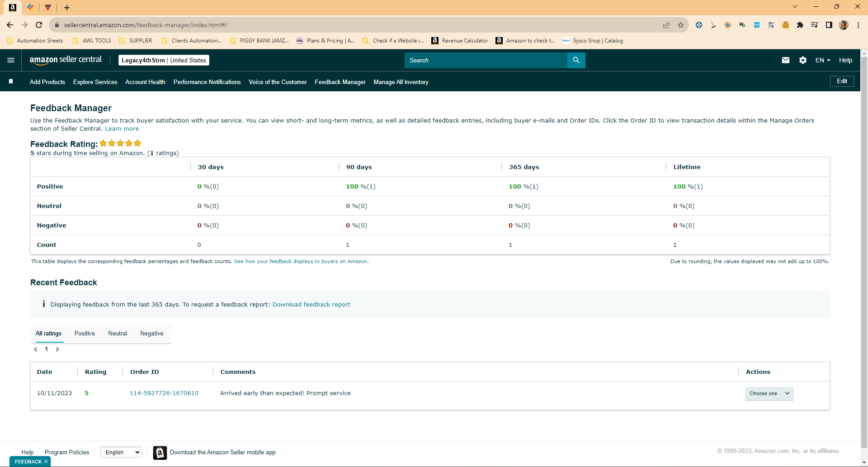
Task: Open the Legacy4thStrm account switcher
Action: pyautogui.click(x=164, y=60)
